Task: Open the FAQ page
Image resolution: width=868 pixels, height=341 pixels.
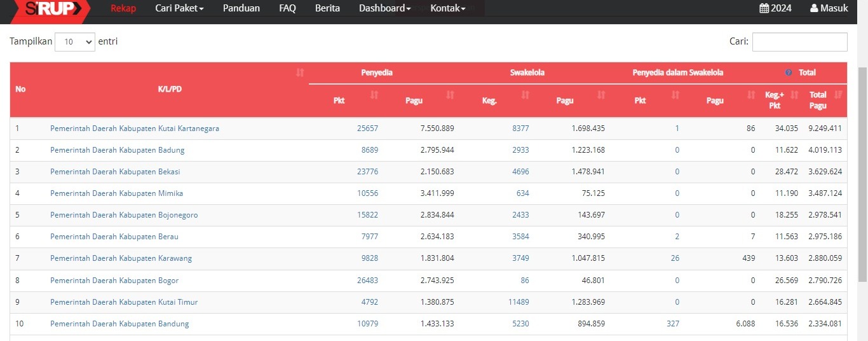Action: [287, 8]
